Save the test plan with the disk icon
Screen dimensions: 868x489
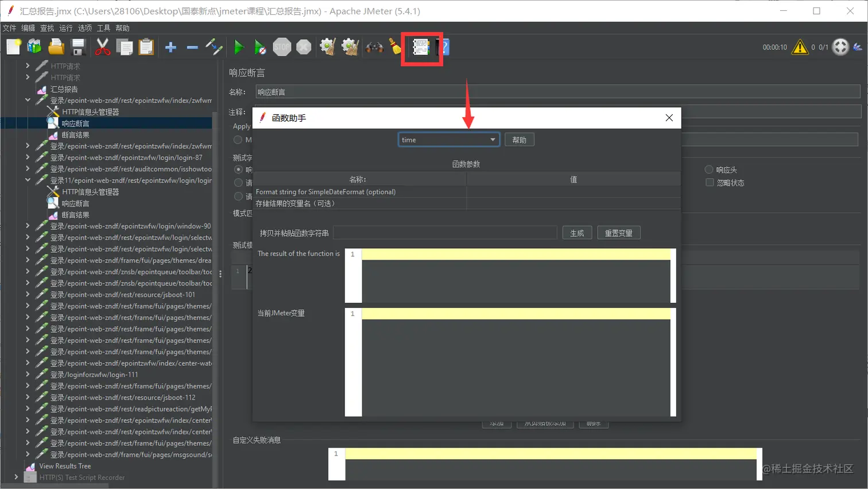click(78, 47)
